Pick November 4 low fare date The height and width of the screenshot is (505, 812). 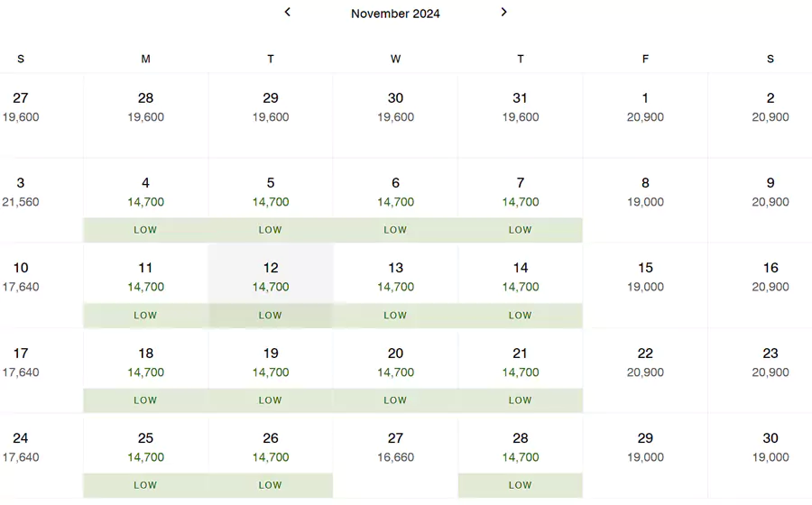(x=146, y=192)
